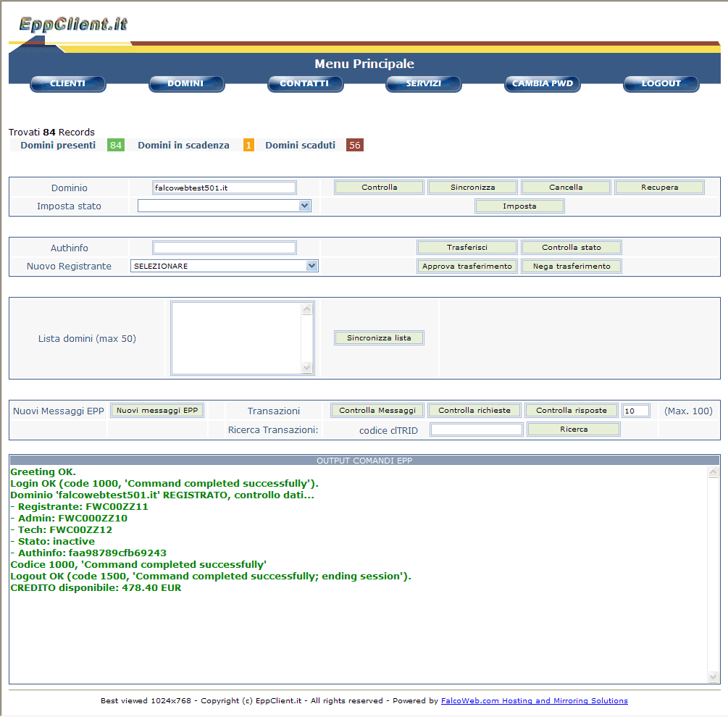This screenshot has height=717, width=728.
Task: Click the Sincronizza lista button
Action: (x=379, y=338)
